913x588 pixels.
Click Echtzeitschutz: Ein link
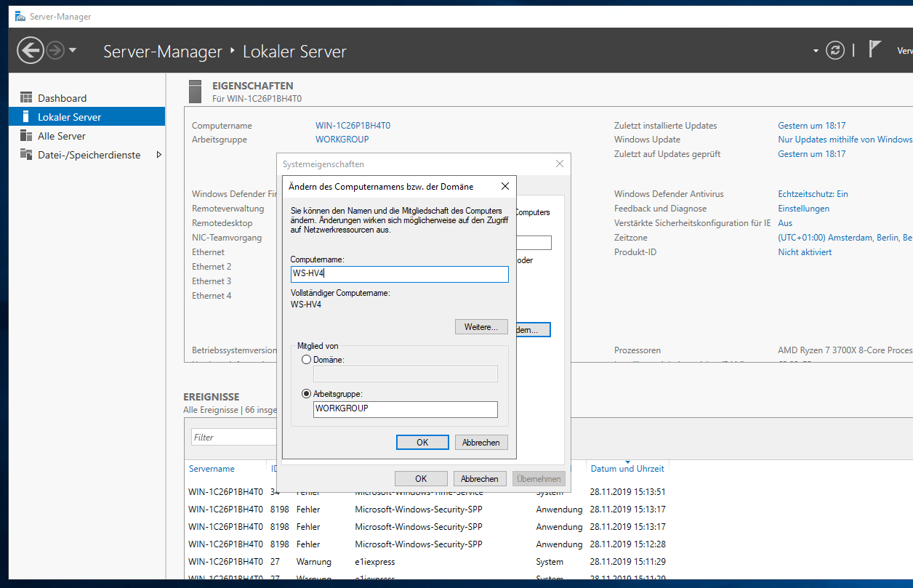[x=813, y=194]
